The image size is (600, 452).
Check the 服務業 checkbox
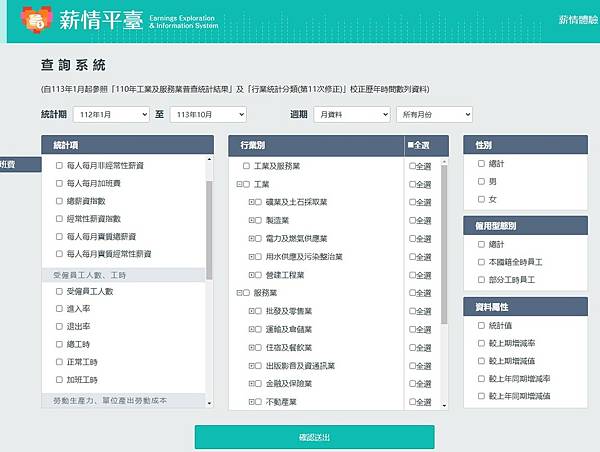246,293
